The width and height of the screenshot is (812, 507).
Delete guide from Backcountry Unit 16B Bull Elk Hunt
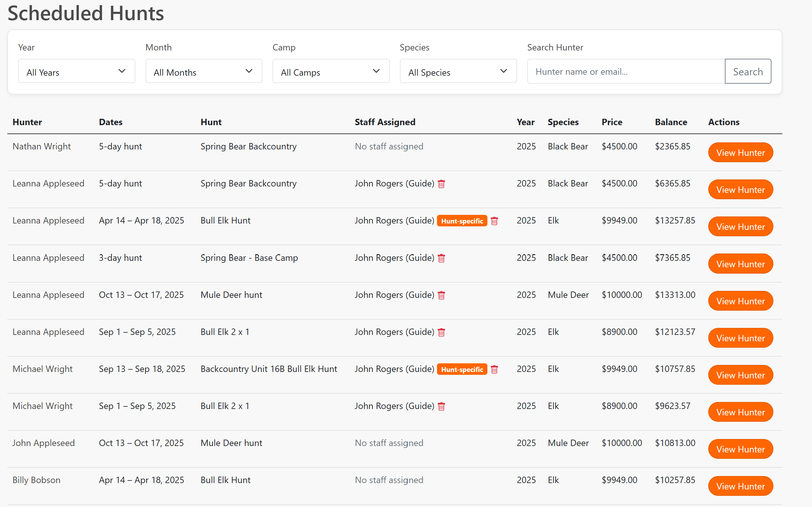point(495,369)
